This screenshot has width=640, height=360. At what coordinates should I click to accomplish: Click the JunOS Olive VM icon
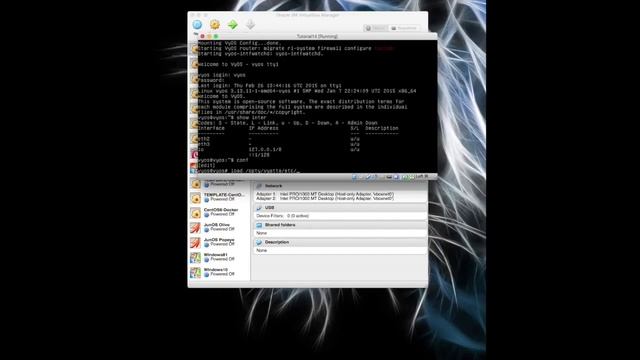coord(196,228)
